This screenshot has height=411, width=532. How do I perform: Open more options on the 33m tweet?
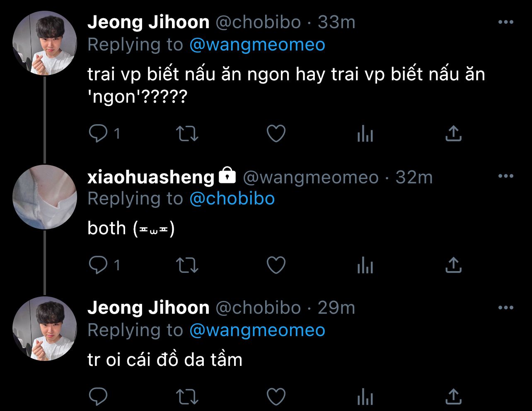click(x=505, y=22)
